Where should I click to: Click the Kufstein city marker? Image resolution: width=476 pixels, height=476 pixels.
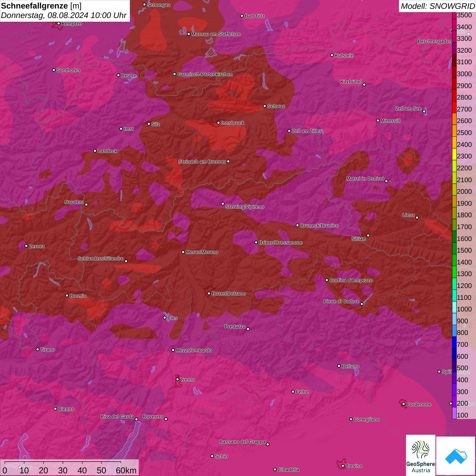332,55
